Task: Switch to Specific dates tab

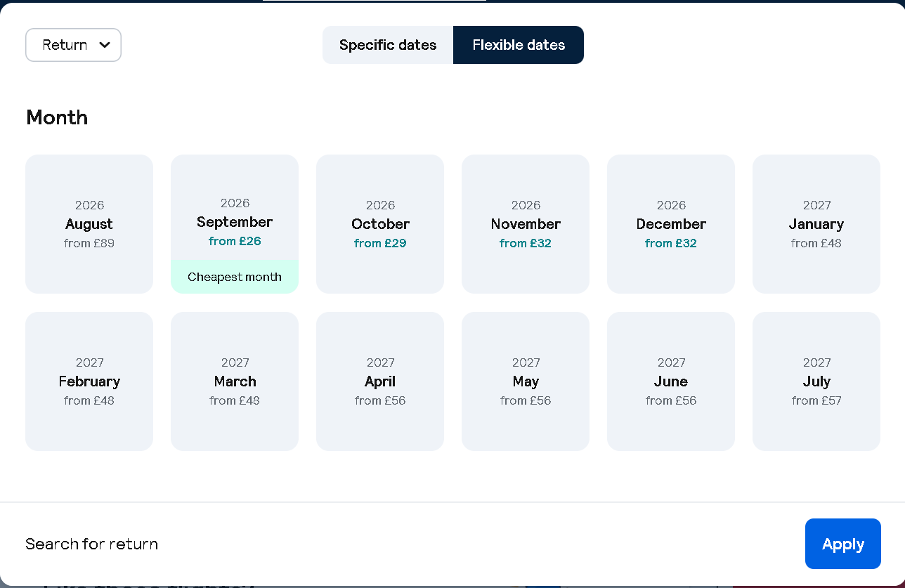Action: [x=388, y=45]
